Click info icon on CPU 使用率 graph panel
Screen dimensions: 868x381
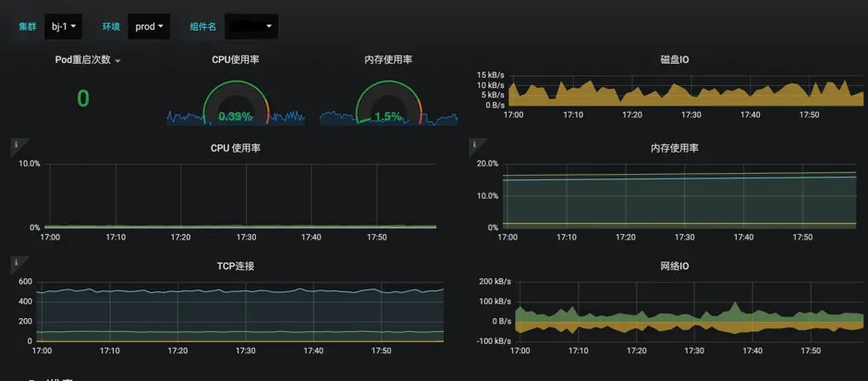tap(16, 144)
